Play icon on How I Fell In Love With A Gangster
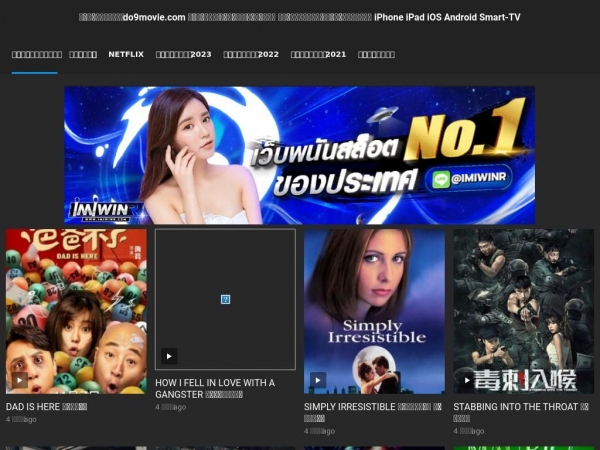The height and width of the screenshot is (450, 600). tap(169, 356)
